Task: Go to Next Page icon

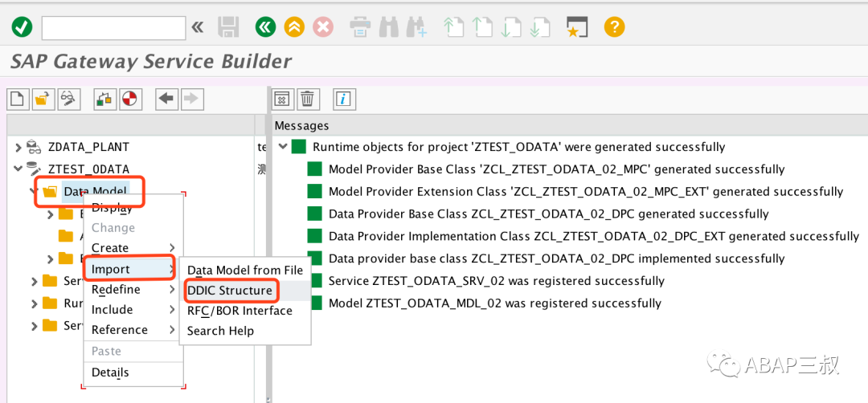Action: 510,26
